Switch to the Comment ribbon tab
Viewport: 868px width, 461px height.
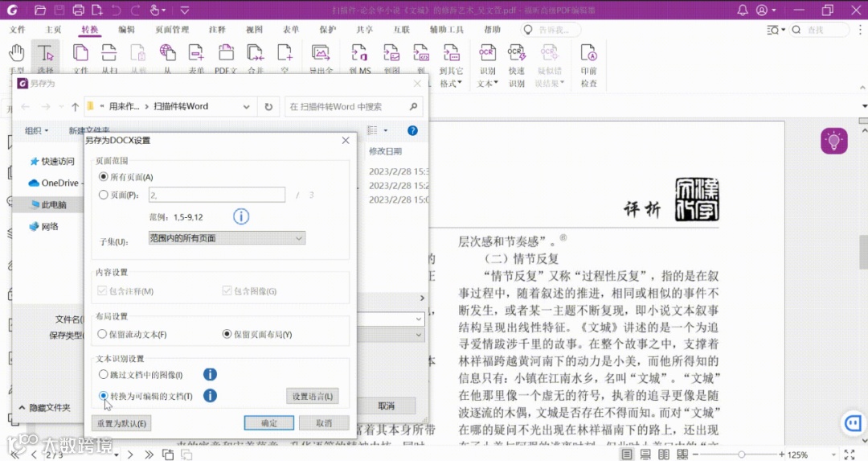point(217,30)
